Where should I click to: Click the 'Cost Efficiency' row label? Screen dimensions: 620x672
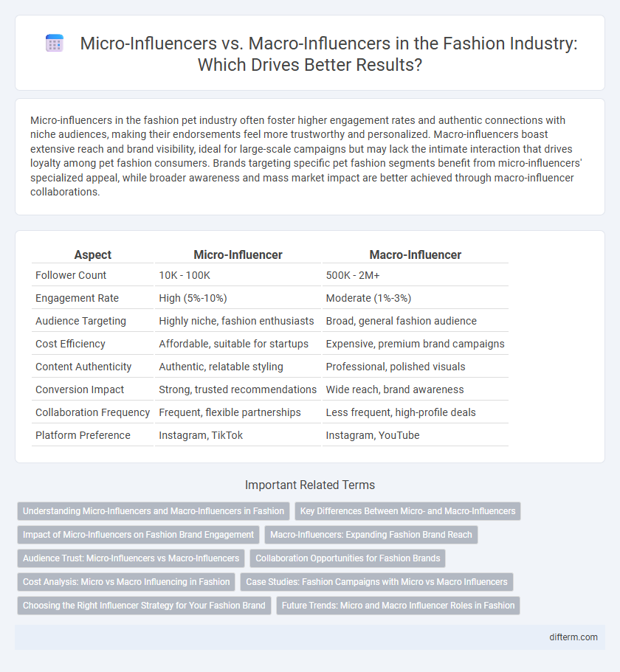70,344
